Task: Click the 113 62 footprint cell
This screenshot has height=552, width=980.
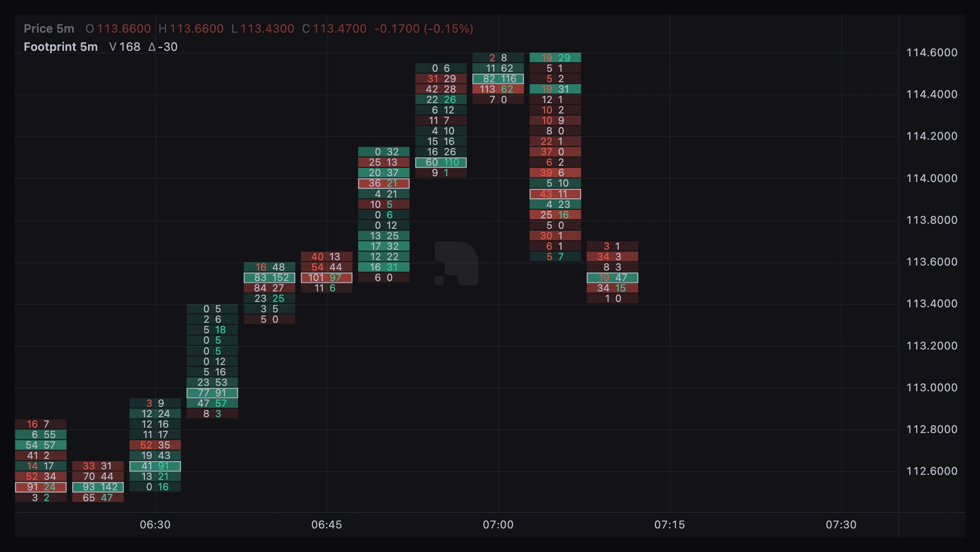Action: 498,89
